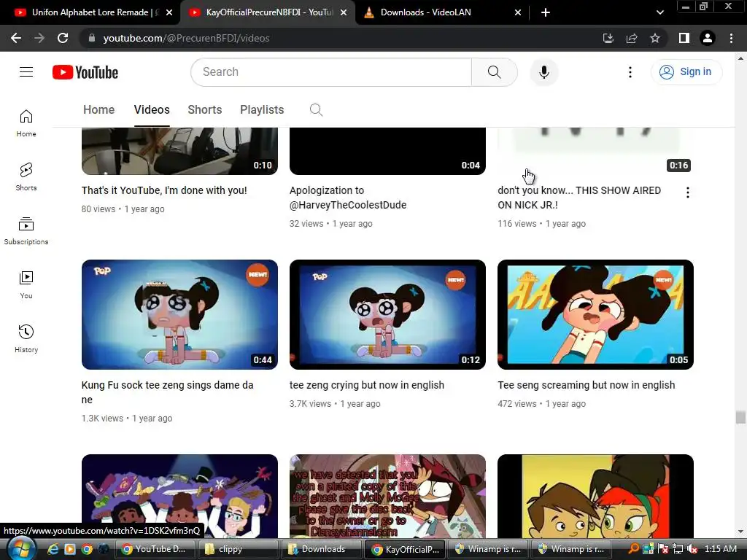The width and height of the screenshot is (747, 560).
Task: Open YouTube settings three-dot menu
Action: tap(630, 72)
